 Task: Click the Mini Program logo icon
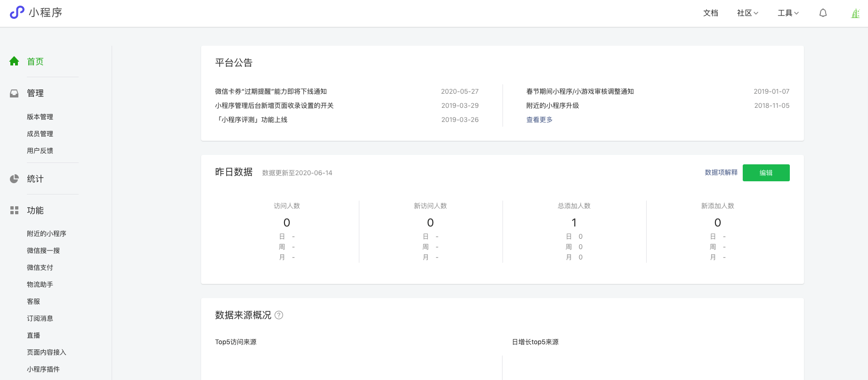pyautogui.click(x=17, y=12)
